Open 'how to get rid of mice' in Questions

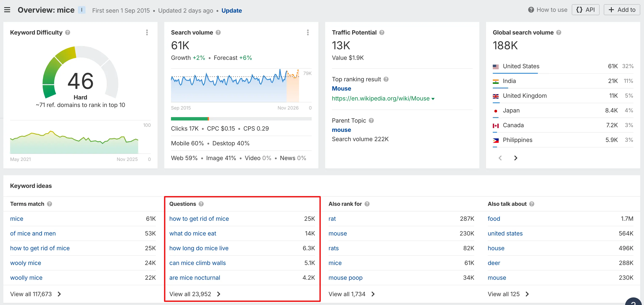point(199,219)
